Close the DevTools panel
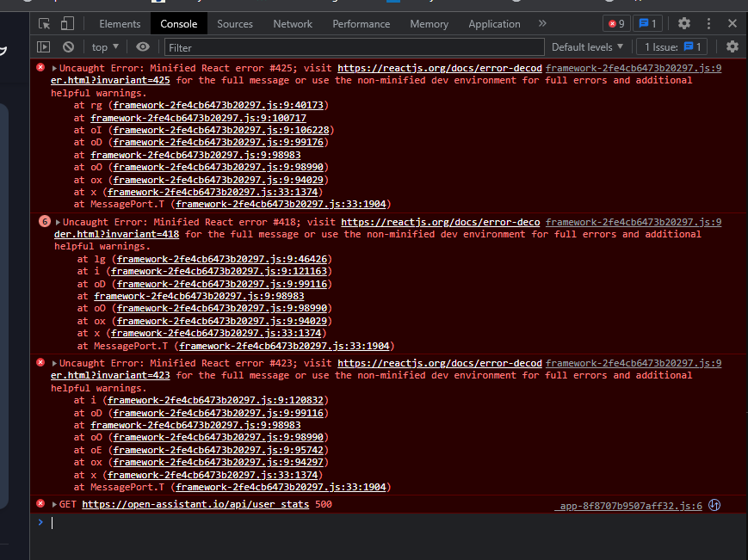 (733, 23)
